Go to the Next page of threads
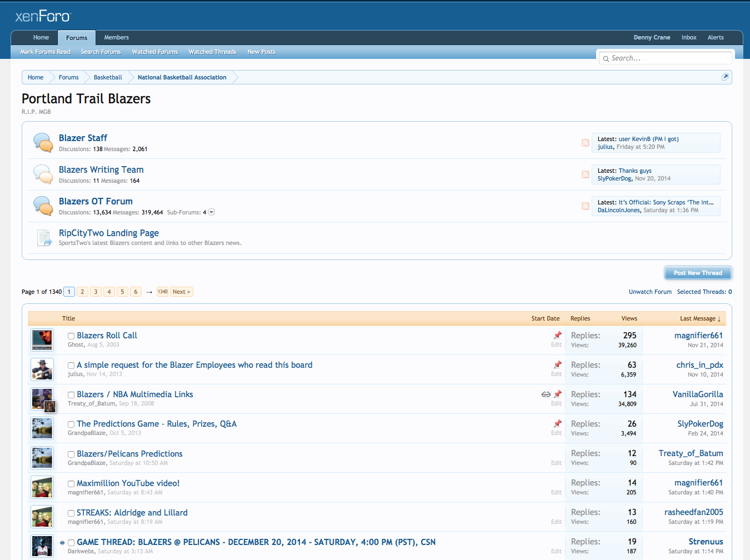 [x=181, y=292]
